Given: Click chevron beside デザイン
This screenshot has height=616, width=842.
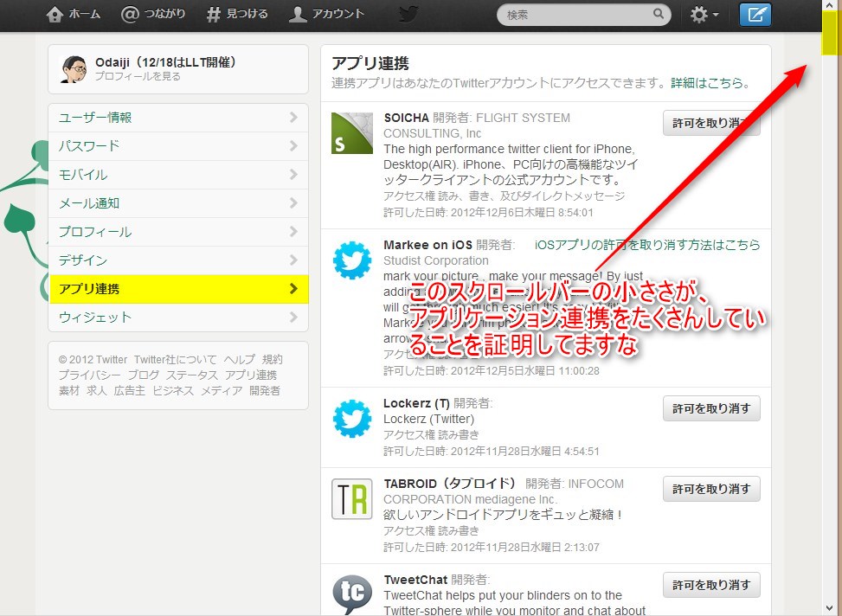Looking at the screenshot, I should (293, 260).
